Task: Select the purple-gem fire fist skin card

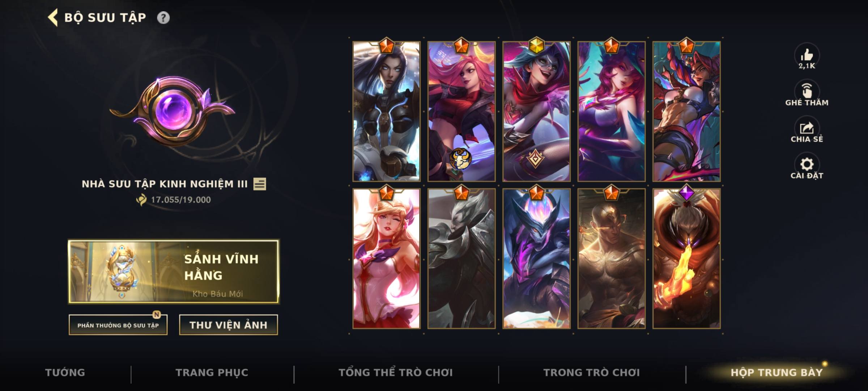Action: (686, 258)
